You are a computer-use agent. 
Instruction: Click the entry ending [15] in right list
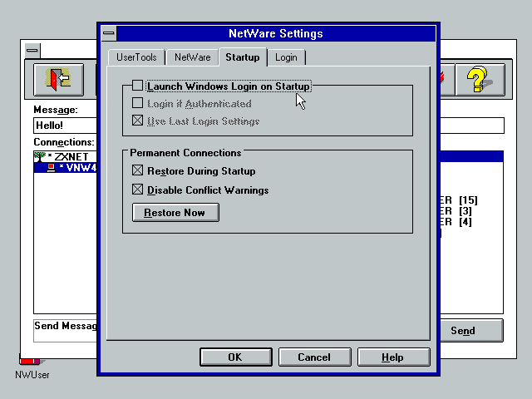(x=459, y=200)
